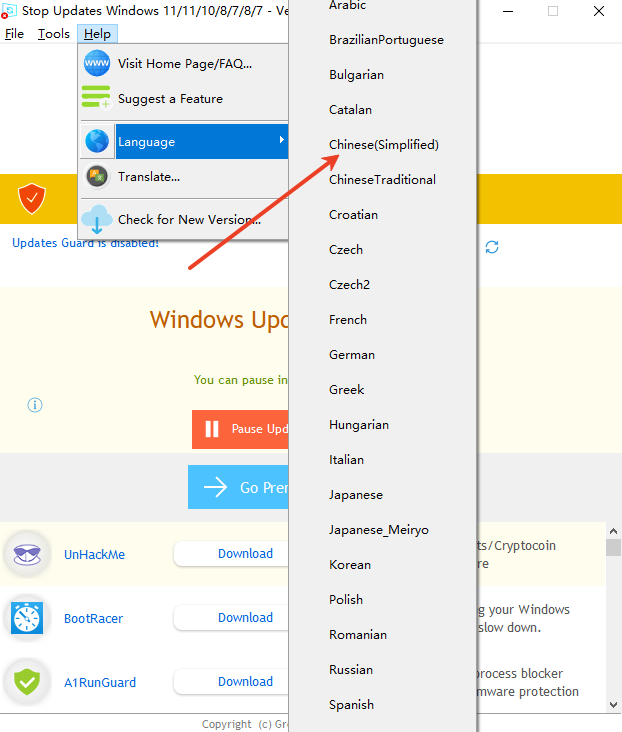Open the Updates Guard is disabled link
This screenshot has width=622, height=732.
coord(85,243)
